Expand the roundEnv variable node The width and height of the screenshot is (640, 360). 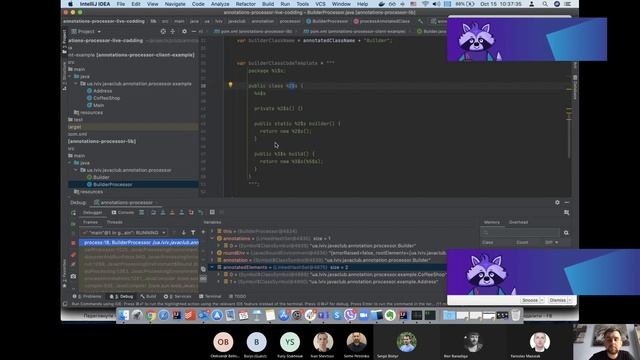coord(212,253)
